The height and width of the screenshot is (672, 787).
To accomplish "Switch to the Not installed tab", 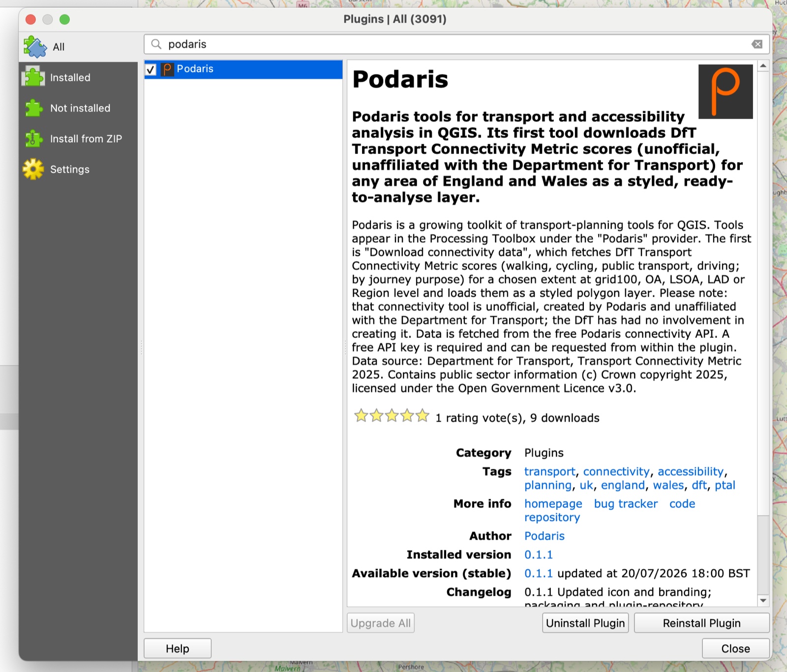I will click(78, 108).
